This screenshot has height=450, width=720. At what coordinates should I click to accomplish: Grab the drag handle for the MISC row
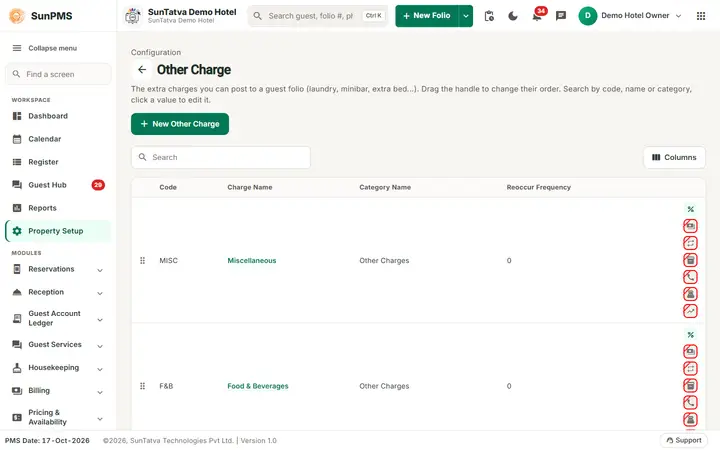click(142, 260)
